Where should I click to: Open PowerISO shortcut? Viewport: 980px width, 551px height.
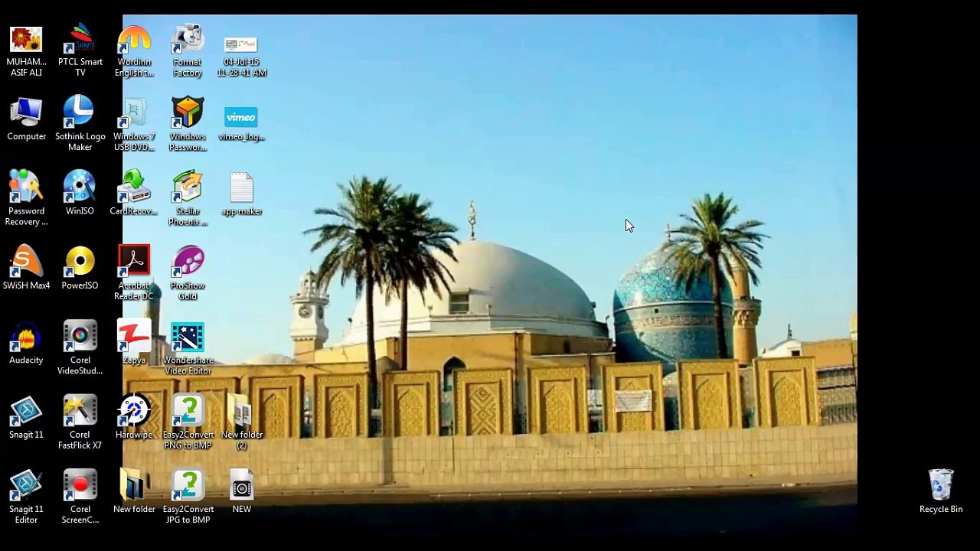pos(80,268)
